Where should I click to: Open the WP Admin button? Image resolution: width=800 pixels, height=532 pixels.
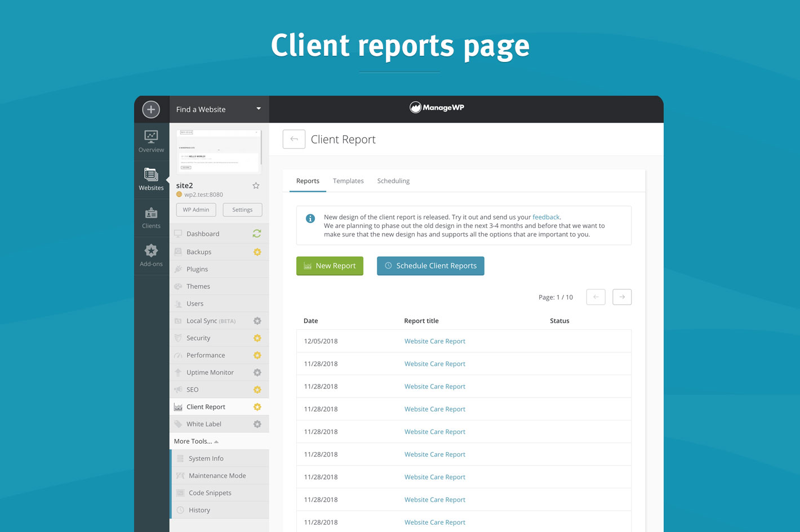point(195,209)
